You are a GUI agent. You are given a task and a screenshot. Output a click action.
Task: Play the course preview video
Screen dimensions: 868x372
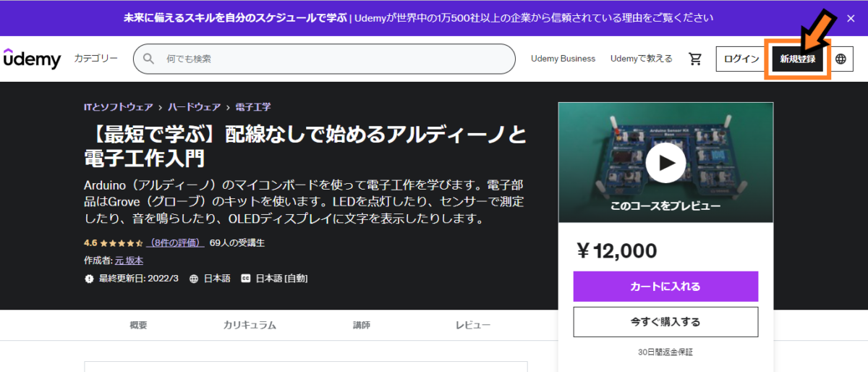tap(665, 163)
